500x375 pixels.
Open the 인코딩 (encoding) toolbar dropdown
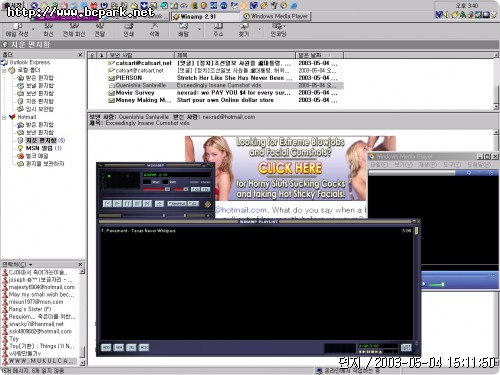click(278, 30)
